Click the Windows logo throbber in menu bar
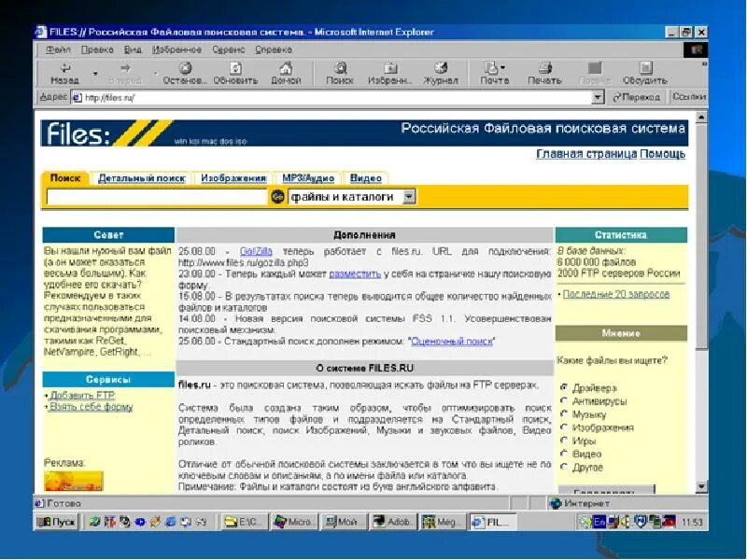 (x=696, y=49)
